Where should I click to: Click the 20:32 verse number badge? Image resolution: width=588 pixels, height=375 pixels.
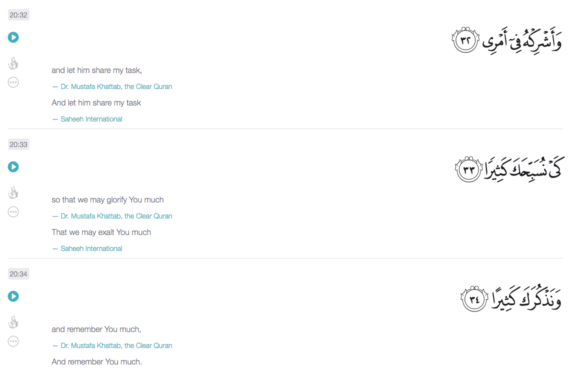tap(18, 15)
